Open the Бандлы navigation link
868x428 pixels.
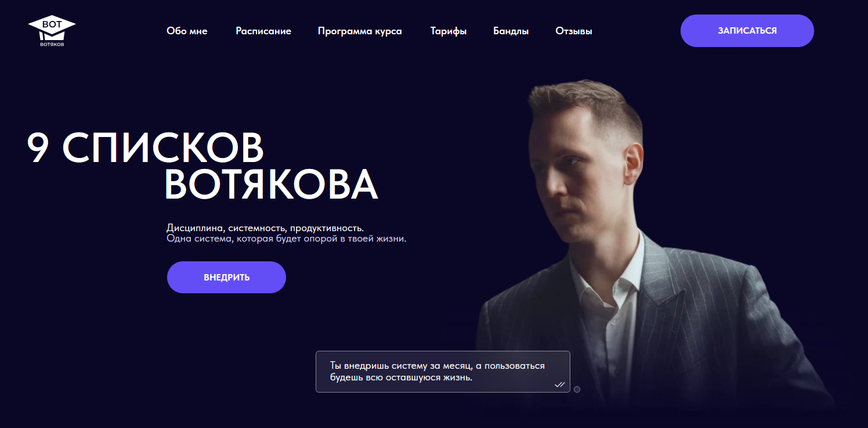tap(511, 31)
